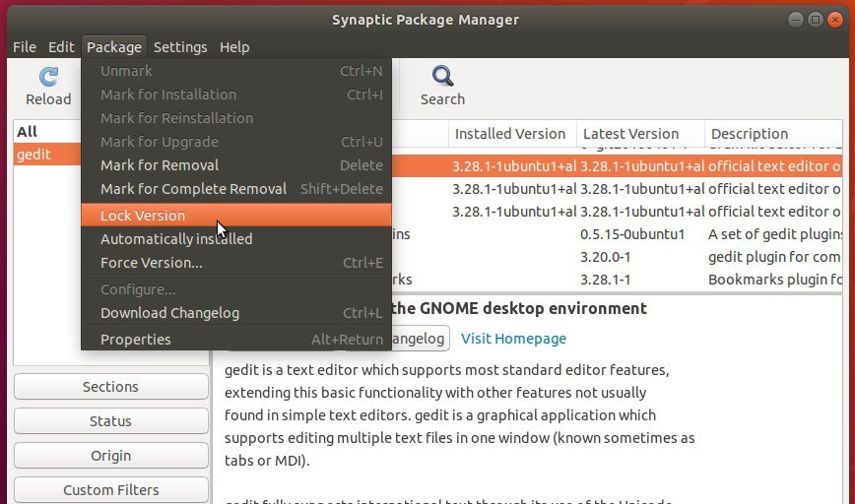The image size is (855, 504).
Task: Open Force Version dialog
Action: click(x=236, y=263)
